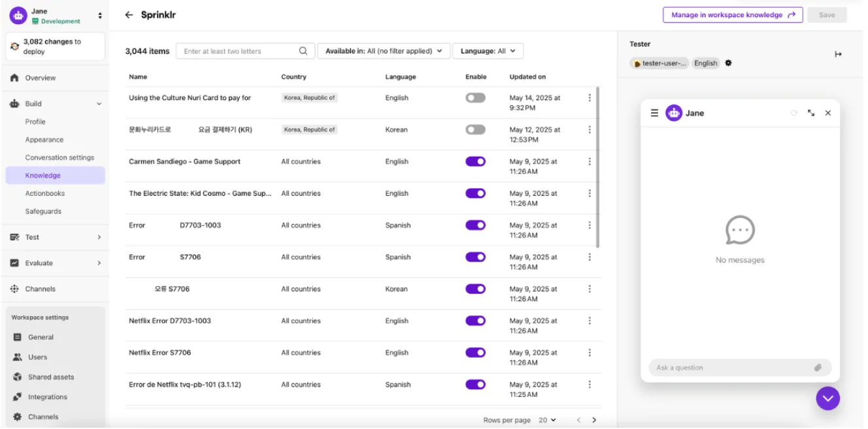Toggle off Korean 오류 S7706 article
868x429 pixels.
475,289
